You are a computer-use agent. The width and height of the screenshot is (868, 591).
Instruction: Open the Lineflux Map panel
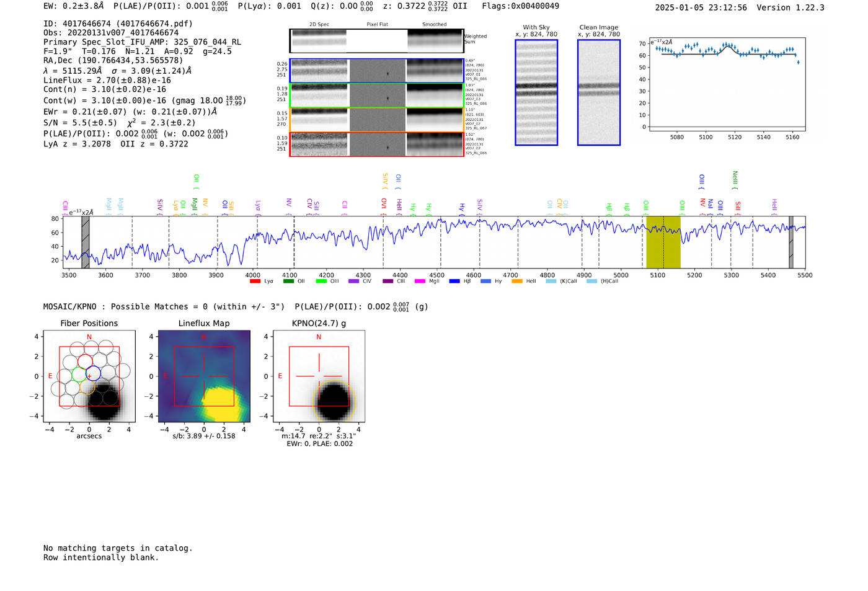pos(204,376)
